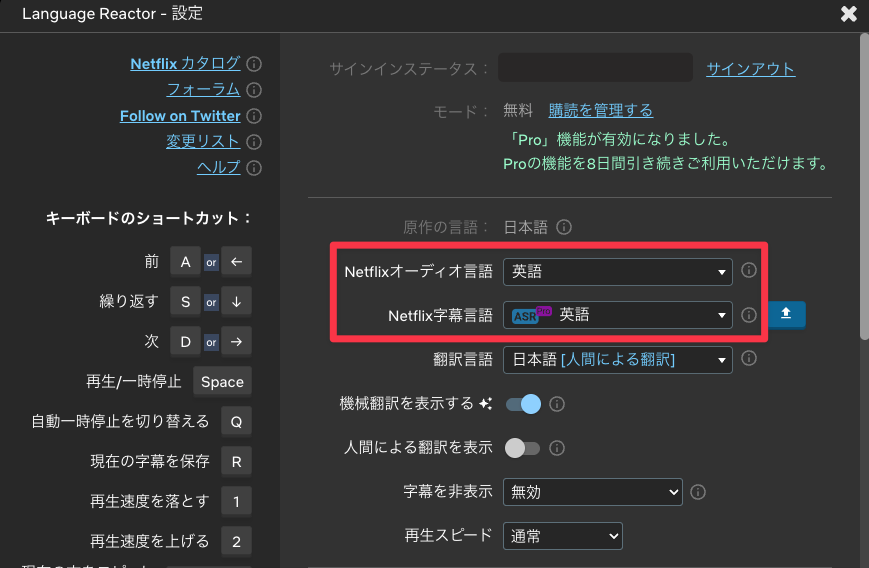Open 字幕を非表示 dropdown showing 無効
869x568 pixels.
[x=592, y=492]
